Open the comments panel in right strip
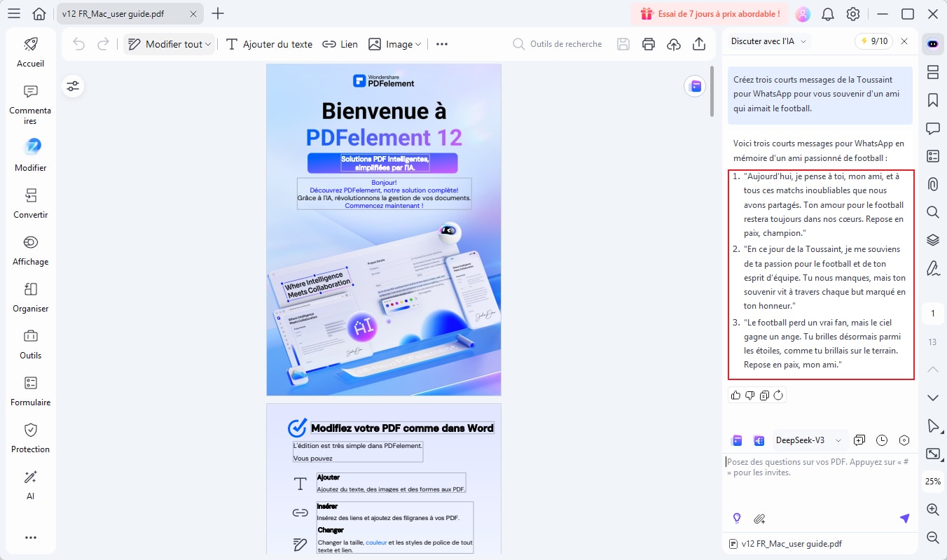 coord(932,128)
